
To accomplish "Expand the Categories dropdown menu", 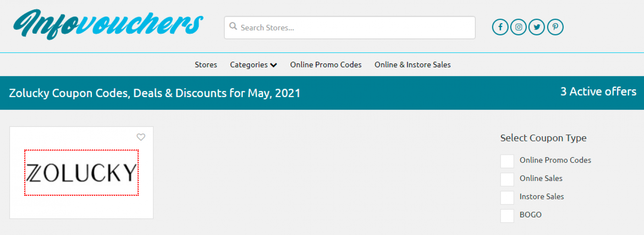I will pyautogui.click(x=253, y=65).
